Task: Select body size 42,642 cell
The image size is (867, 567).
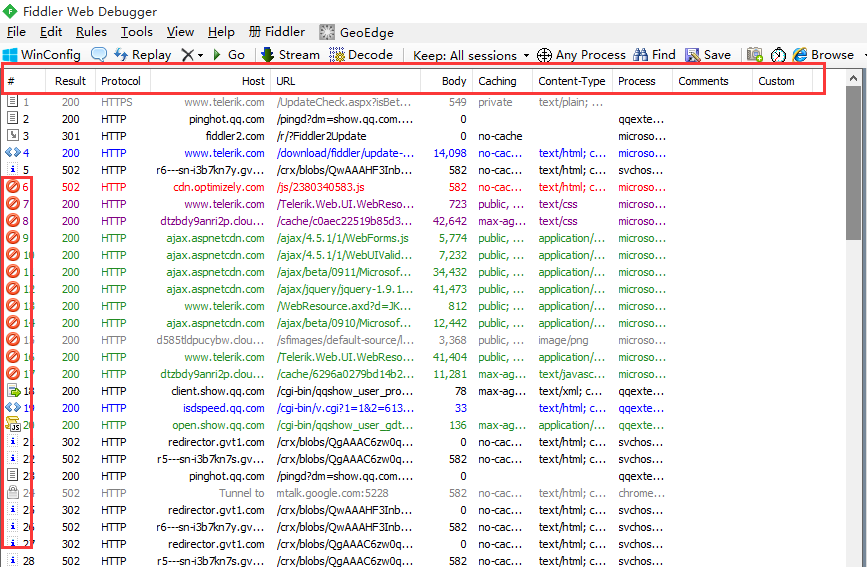Action: (450, 221)
